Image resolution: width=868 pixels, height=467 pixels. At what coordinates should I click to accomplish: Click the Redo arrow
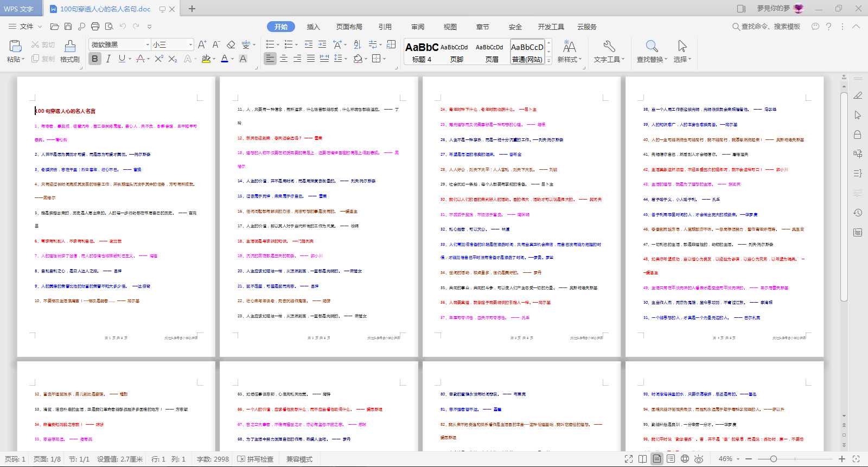pyautogui.click(x=136, y=26)
